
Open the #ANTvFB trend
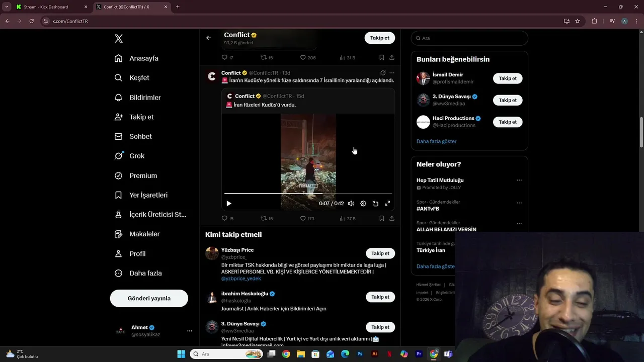(428, 209)
